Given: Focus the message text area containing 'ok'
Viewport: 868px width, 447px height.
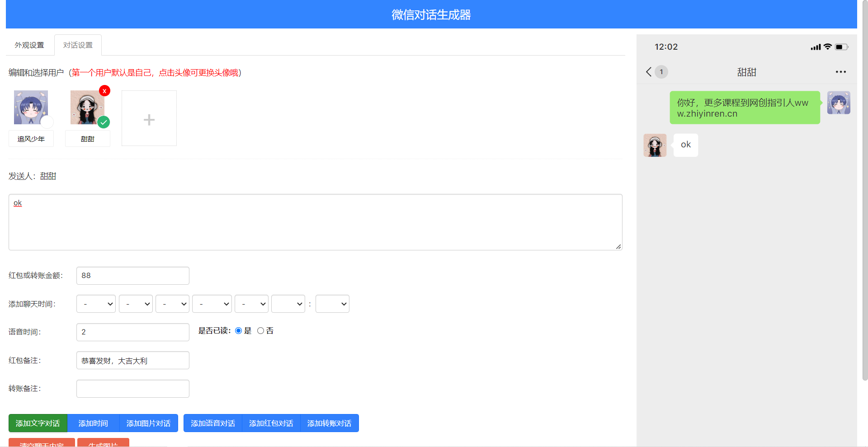Looking at the screenshot, I should (316, 222).
